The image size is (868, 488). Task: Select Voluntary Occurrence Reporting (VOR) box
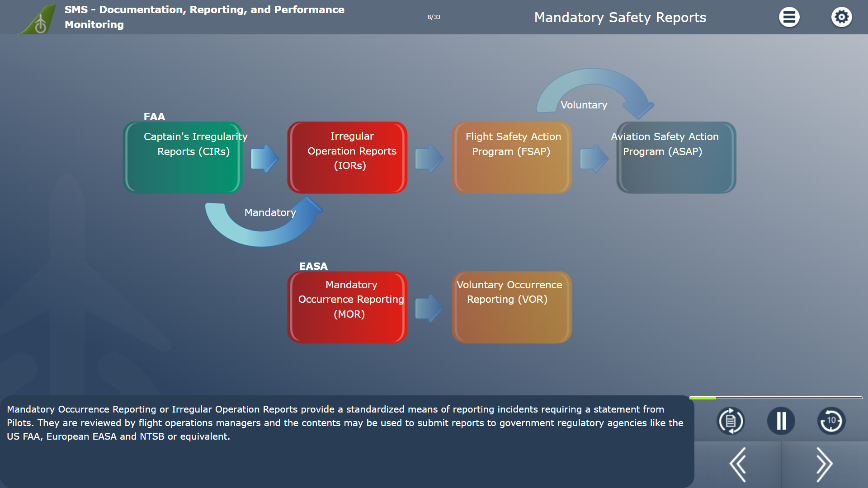[x=512, y=307]
